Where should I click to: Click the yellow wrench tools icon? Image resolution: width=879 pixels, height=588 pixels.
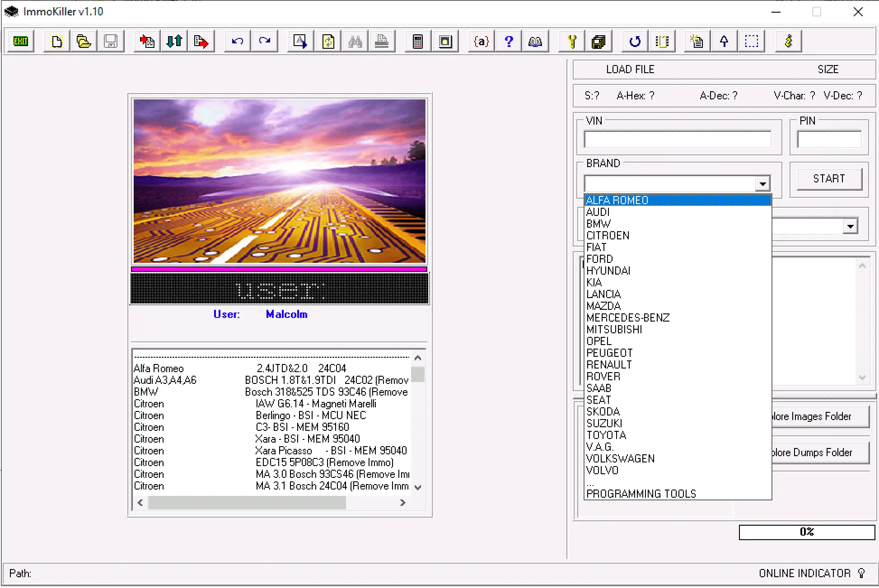[572, 42]
